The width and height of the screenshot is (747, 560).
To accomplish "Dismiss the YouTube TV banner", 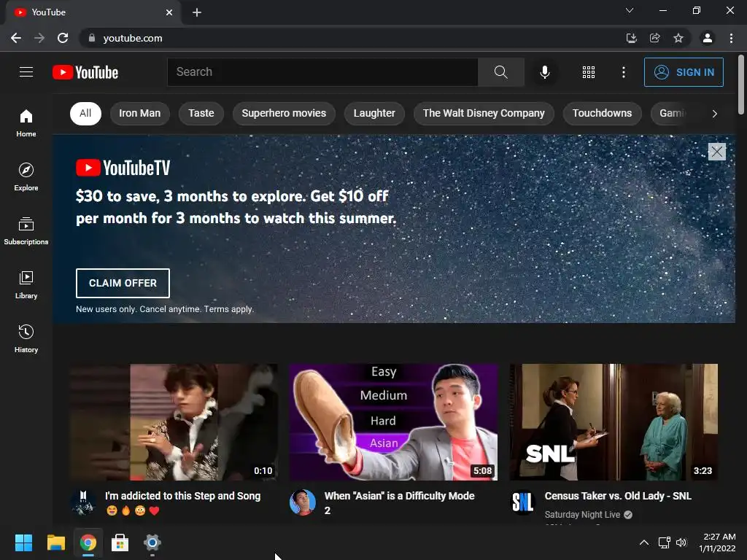I will pyautogui.click(x=716, y=152).
